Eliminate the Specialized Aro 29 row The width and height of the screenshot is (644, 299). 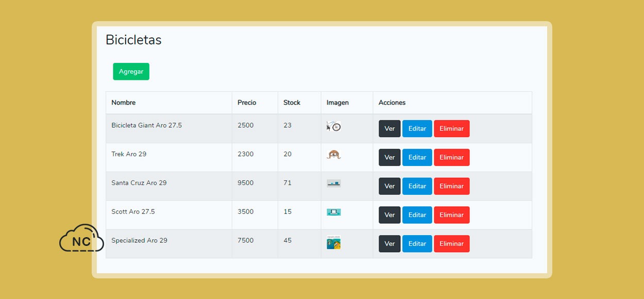tap(452, 244)
